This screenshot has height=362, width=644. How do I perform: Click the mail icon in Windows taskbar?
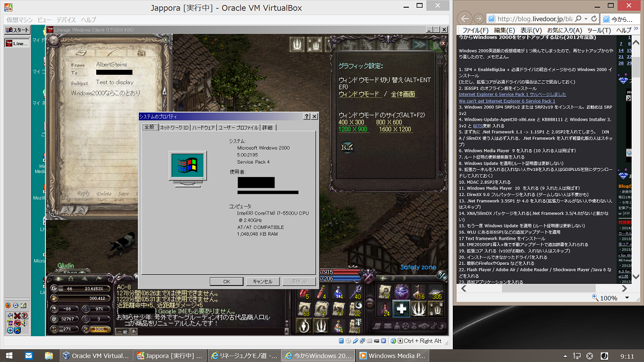[x=29, y=356]
